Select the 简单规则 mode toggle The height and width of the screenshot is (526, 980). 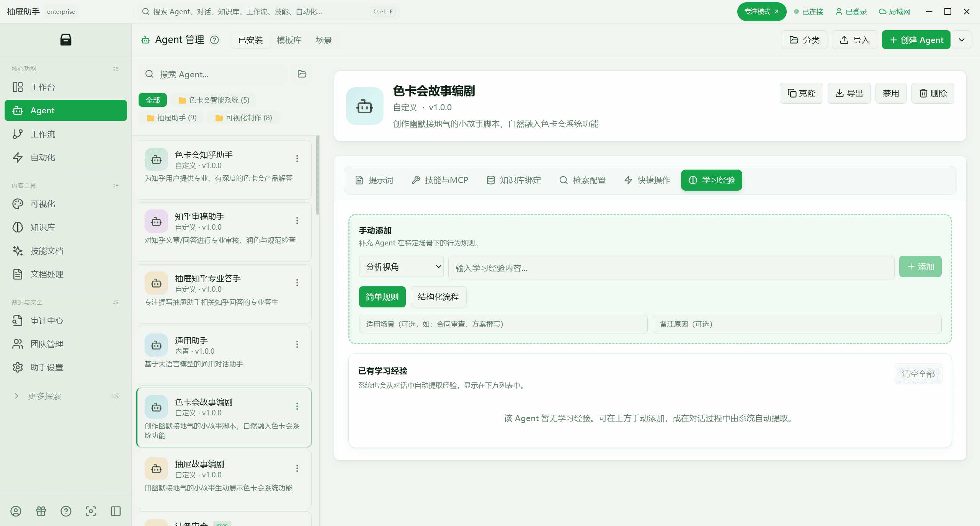coord(382,297)
